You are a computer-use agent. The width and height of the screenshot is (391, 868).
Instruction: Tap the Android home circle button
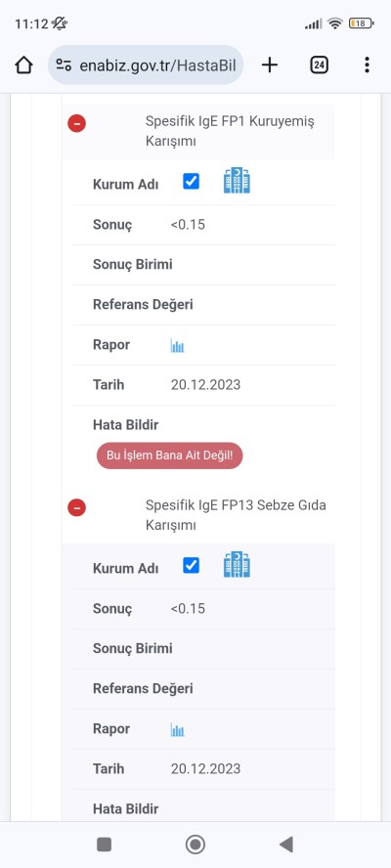click(195, 845)
